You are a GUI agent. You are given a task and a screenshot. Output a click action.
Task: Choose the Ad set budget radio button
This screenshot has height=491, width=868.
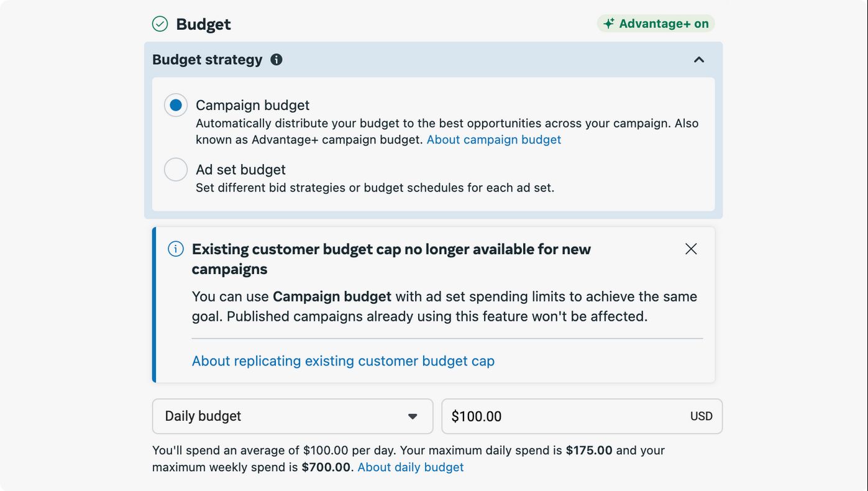tap(176, 170)
